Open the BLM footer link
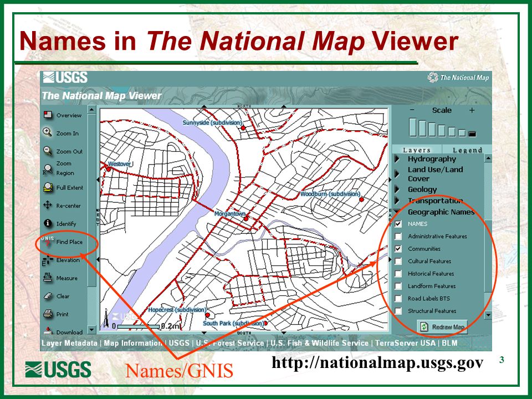The image size is (532, 399). [449, 343]
